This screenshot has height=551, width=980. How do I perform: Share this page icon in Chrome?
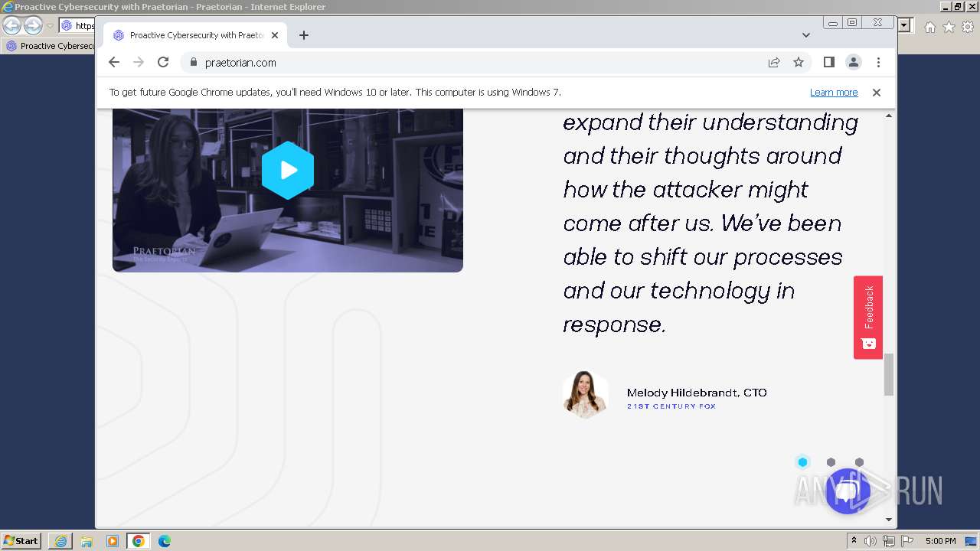coord(774,63)
